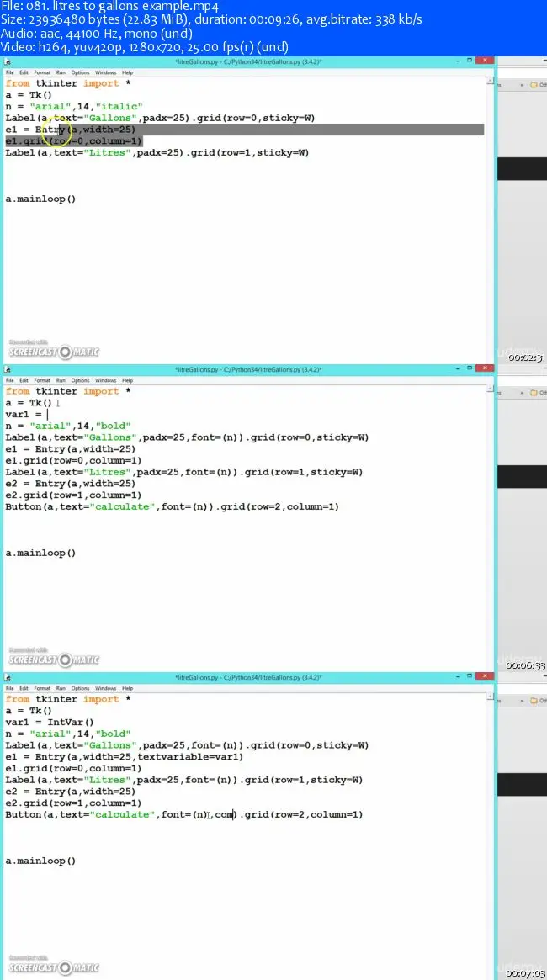Click the title bar of the 00:07:03 frame litreGallons.py window
The width and height of the screenshot is (547, 980).
point(249,677)
